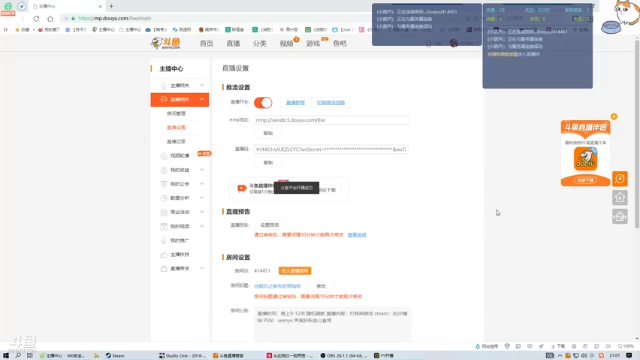Click the taskbar search icon
Viewport: 640px width, 360px height.
(x=18, y=356)
